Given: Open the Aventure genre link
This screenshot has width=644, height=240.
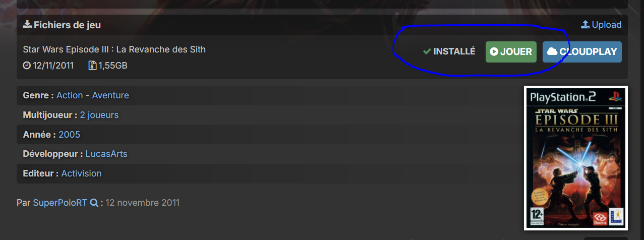Looking at the screenshot, I should (110, 95).
